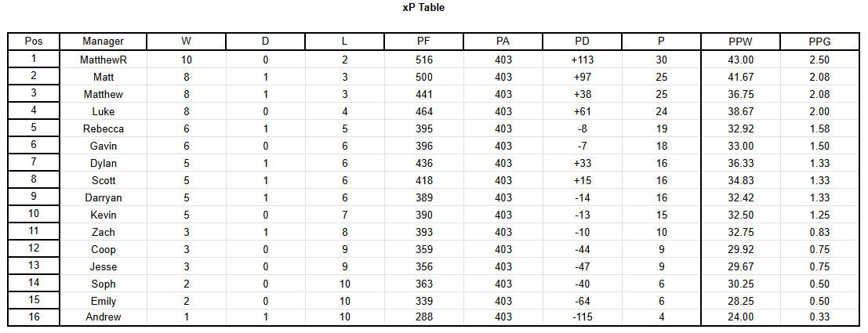
Task: Select the Andrew manager cell
Action: pos(103,317)
